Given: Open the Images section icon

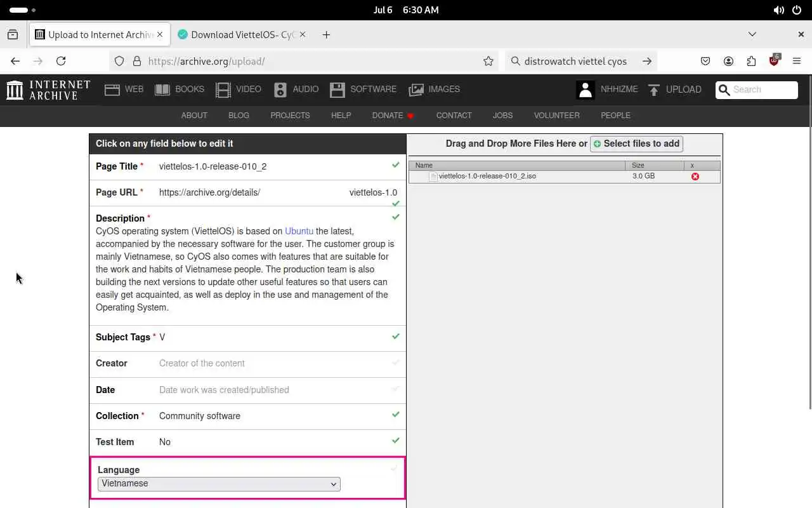Looking at the screenshot, I should [416, 90].
